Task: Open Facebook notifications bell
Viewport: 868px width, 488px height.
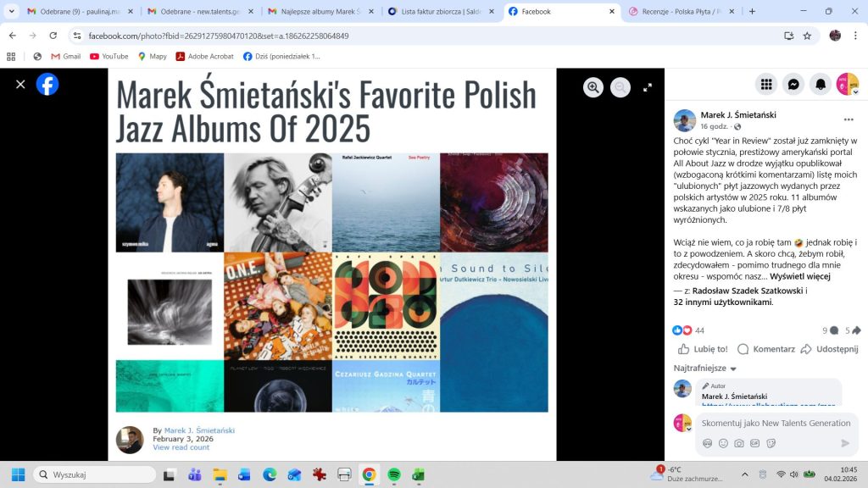Action: click(821, 84)
